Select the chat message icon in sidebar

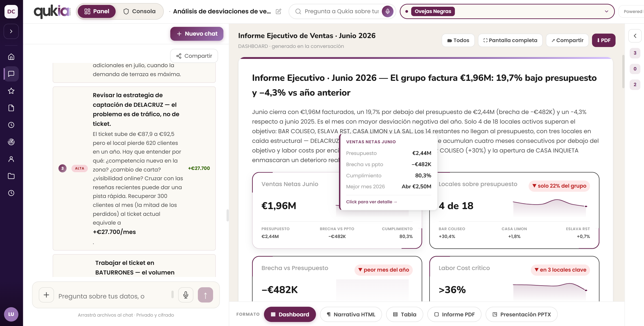11,74
